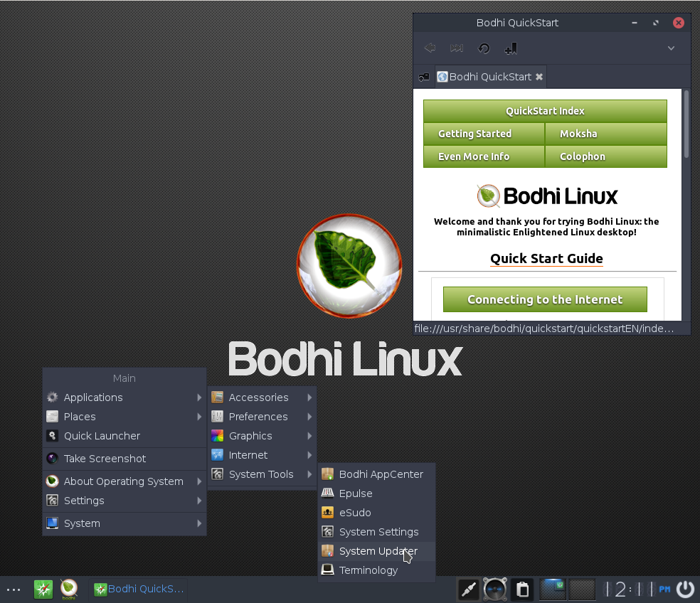Close the Bodhi QuickStart tab

[x=539, y=77]
